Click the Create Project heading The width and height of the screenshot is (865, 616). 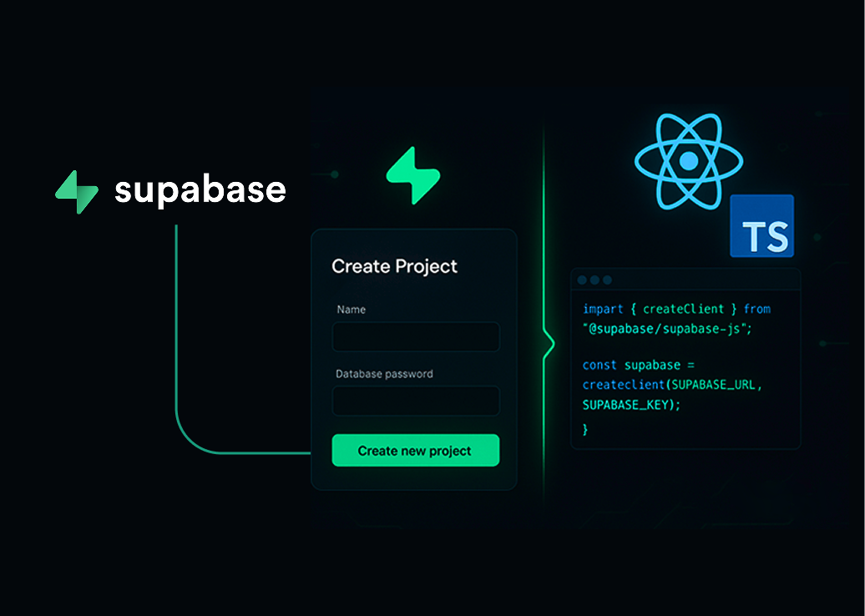(395, 265)
